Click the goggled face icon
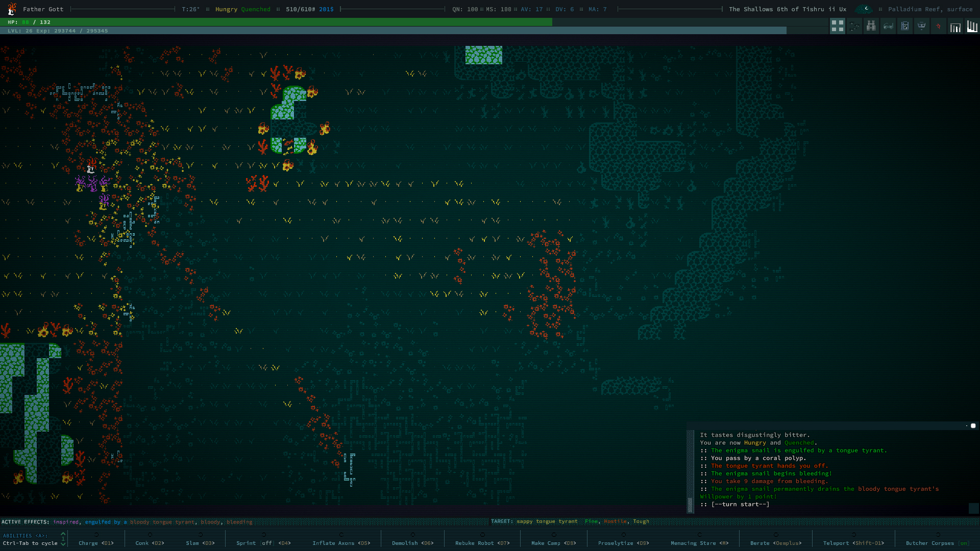 point(921,26)
